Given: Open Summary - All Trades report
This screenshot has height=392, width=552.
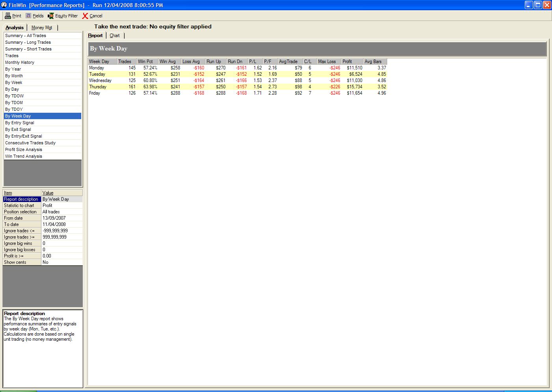Looking at the screenshot, I should click(43, 35).
